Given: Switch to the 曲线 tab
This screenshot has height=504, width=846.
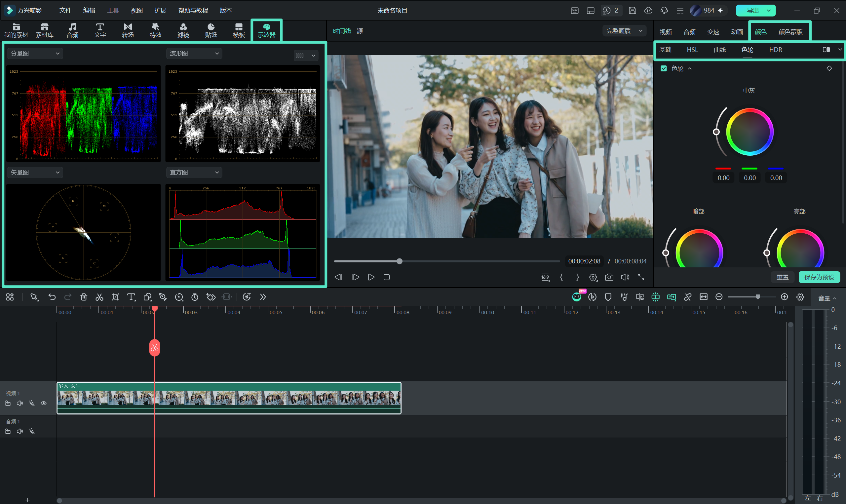Looking at the screenshot, I should pos(719,50).
